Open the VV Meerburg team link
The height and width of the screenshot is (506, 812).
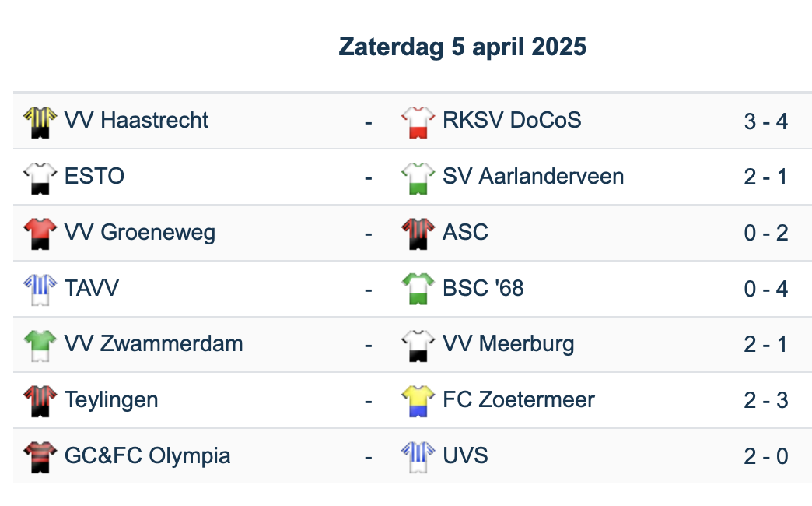click(509, 344)
